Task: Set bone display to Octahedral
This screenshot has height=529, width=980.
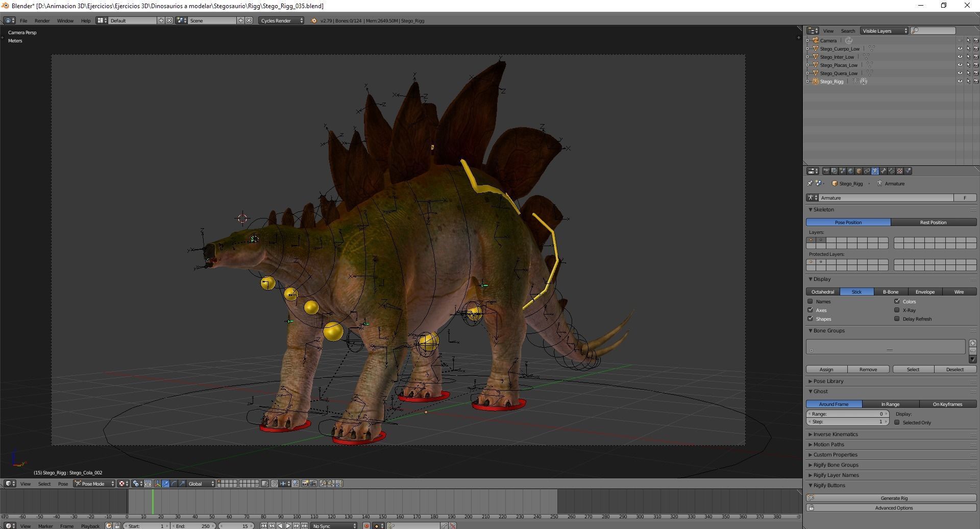Action: [x=823, y=292]
